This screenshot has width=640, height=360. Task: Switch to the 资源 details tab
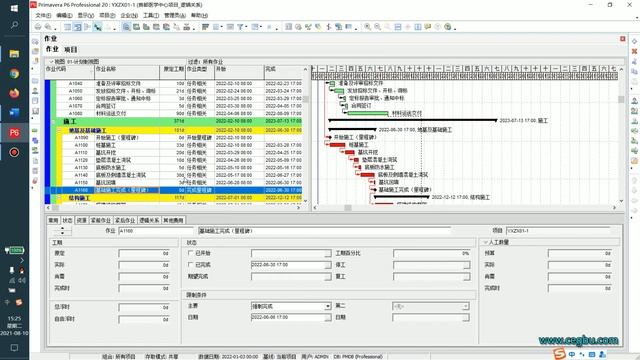click(81, 220)
